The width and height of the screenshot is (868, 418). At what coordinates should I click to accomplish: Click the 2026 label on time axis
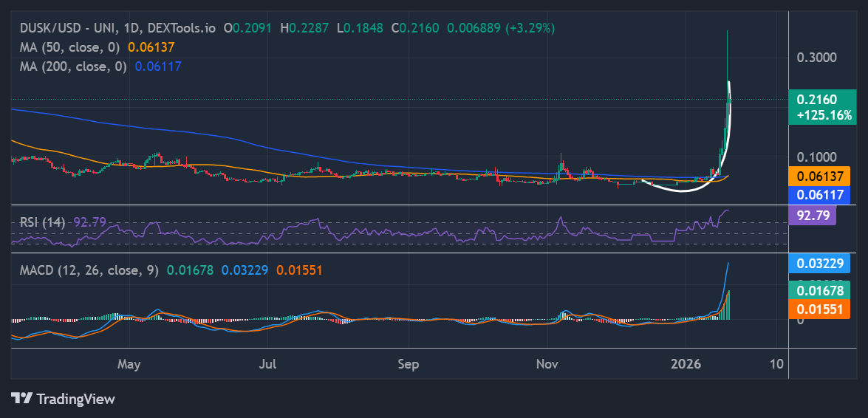pyautogui.click(x=685, y=364)
